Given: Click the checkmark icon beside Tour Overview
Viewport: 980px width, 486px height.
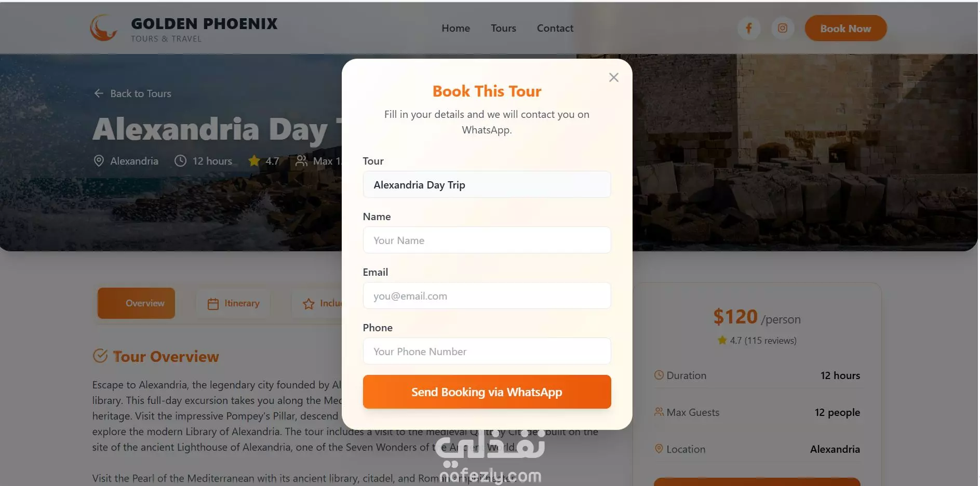Looking at the screenshot, I should click(x=100, y=356).
